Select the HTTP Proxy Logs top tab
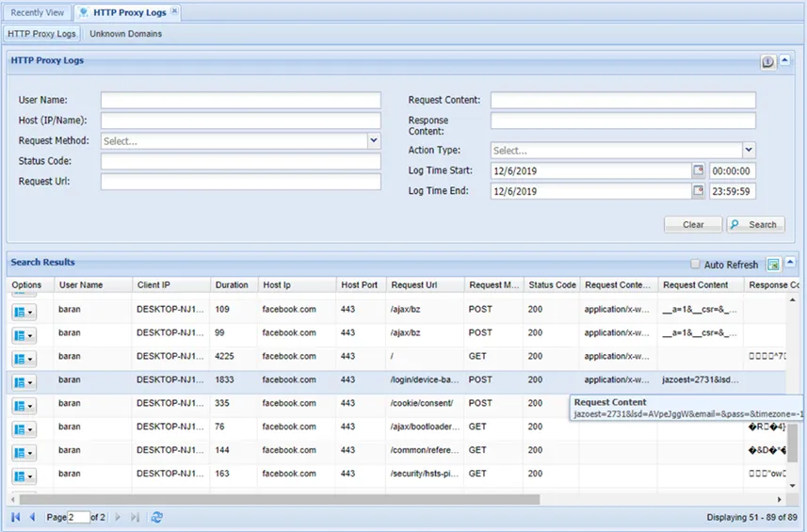807x532 pixels. pos(129,12)
